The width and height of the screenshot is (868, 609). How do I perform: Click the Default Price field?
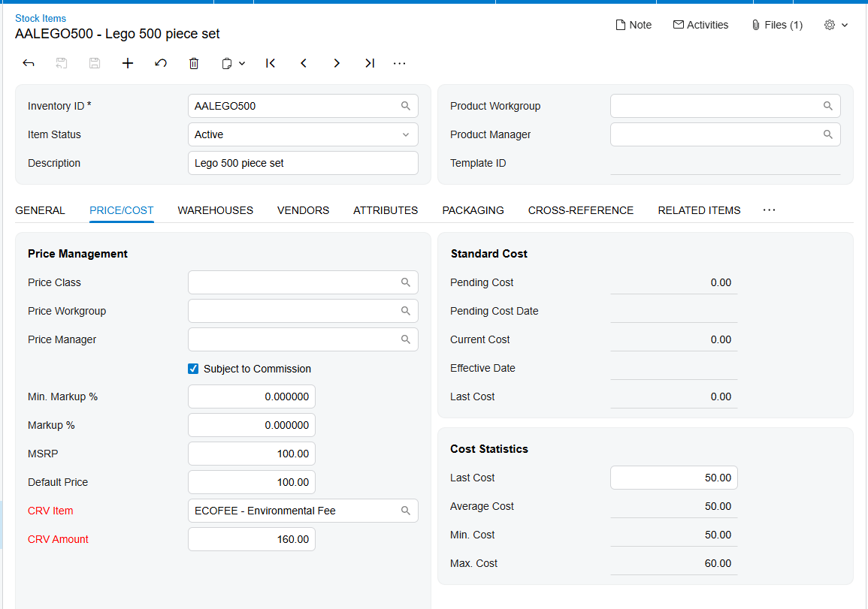tap(252, 482)
